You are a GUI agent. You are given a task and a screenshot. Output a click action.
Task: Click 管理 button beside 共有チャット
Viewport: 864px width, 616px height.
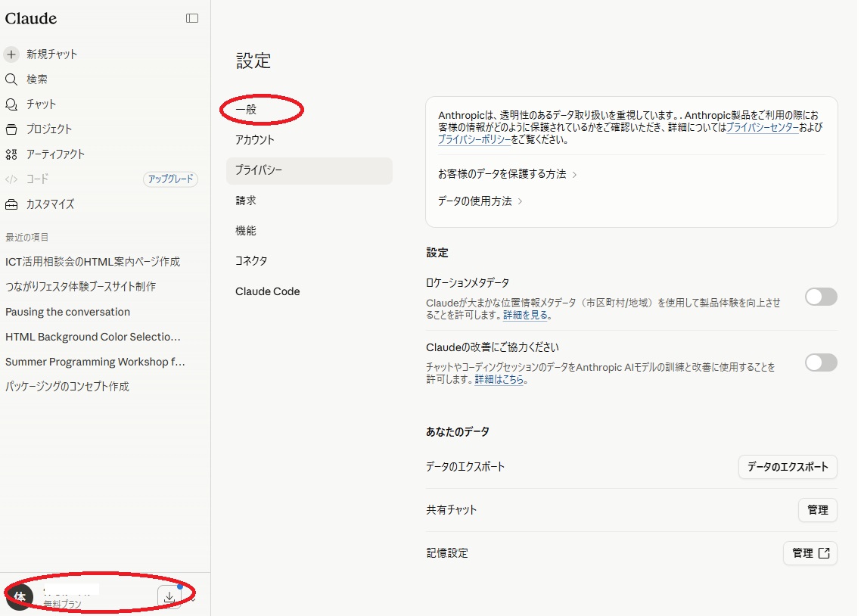click(x=817, y=509)
